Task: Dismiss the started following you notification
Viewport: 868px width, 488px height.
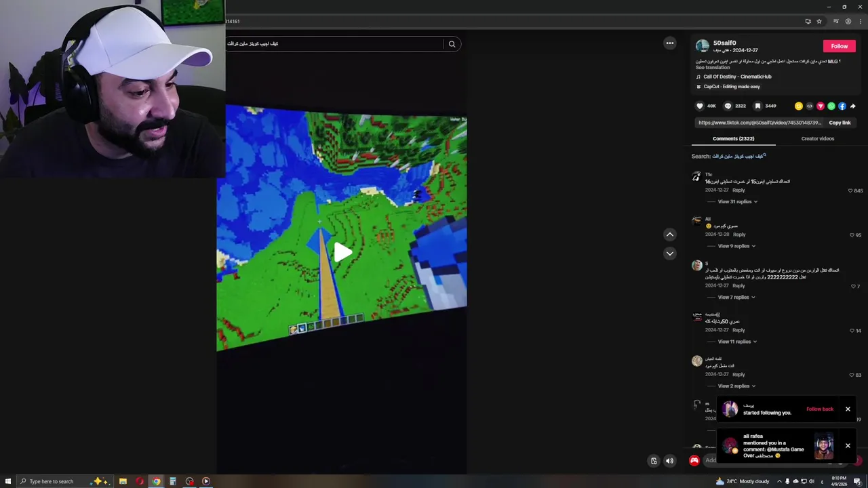Action: 848,409
